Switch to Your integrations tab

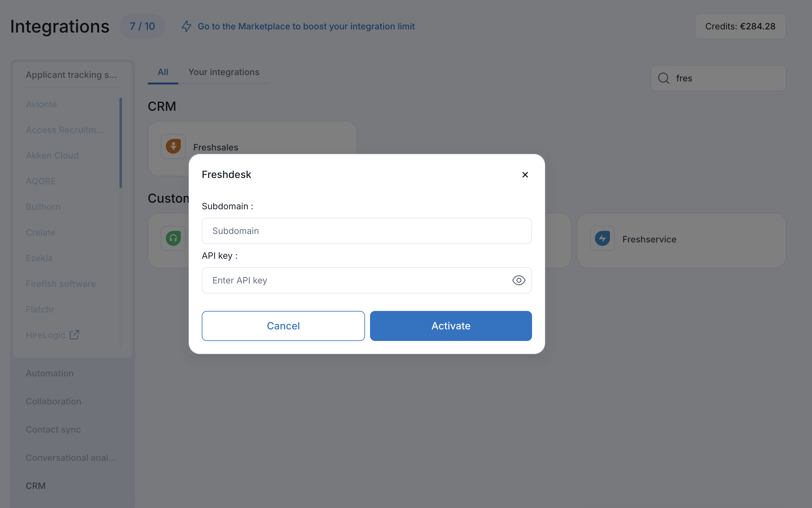[x=224, y=72]
